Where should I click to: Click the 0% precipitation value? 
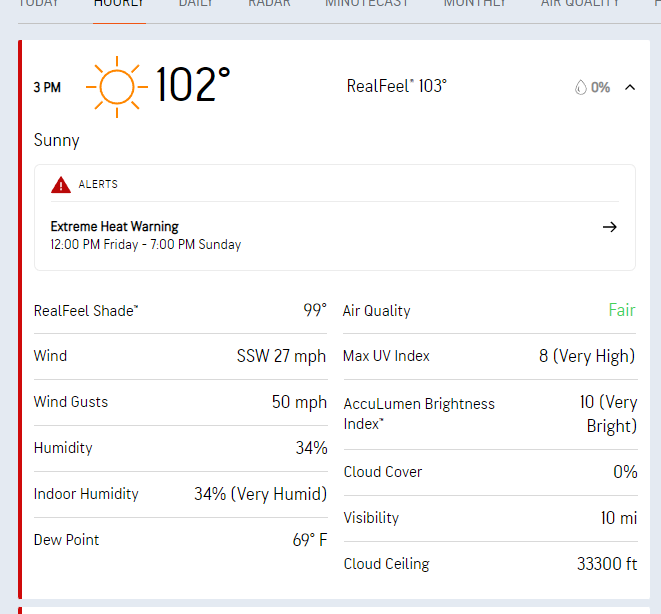click(600, 87)
